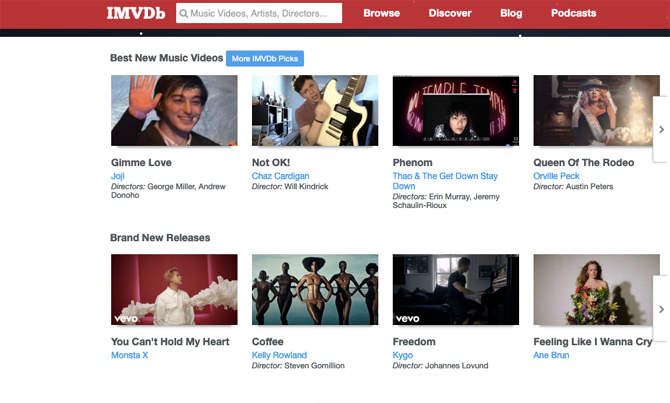Click Queen Of The Rodeo title
Image resolution: width=670 pixels, height=403 pixels.
[x=584, y=162]
